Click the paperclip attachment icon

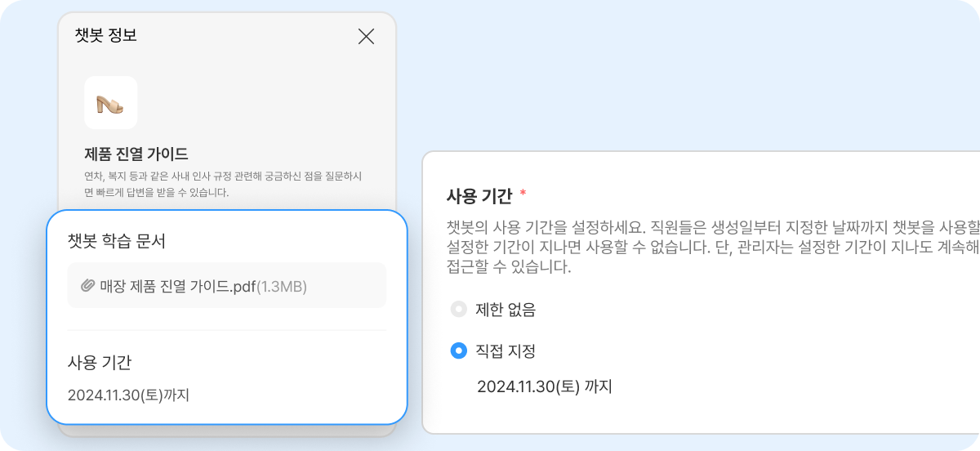(x=87, y=286)
